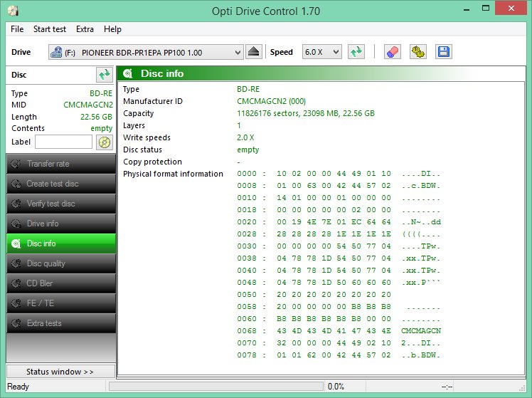Viewport: 532px width, 398px height.
Task: Open the Disc quality test
Action: [x=61, y=263]
